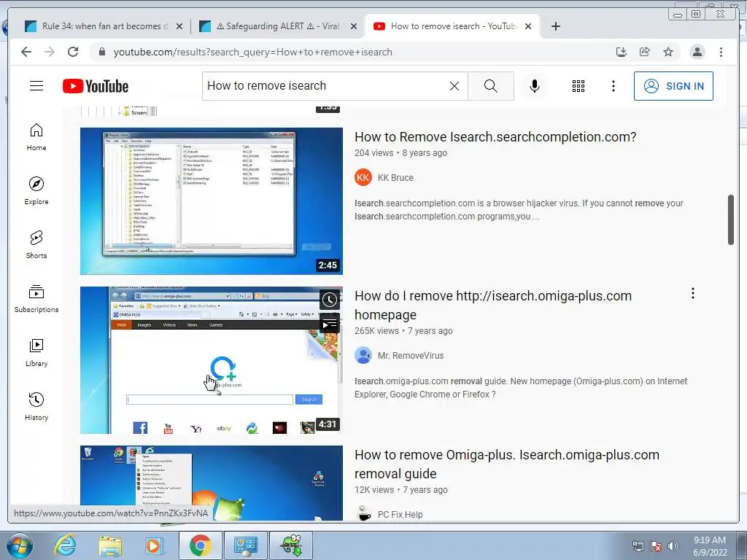The height and width of the screenshot is (560, 747).
Task: Click the KK Bruce channel avatar
Action: click(x=363, y=178)
